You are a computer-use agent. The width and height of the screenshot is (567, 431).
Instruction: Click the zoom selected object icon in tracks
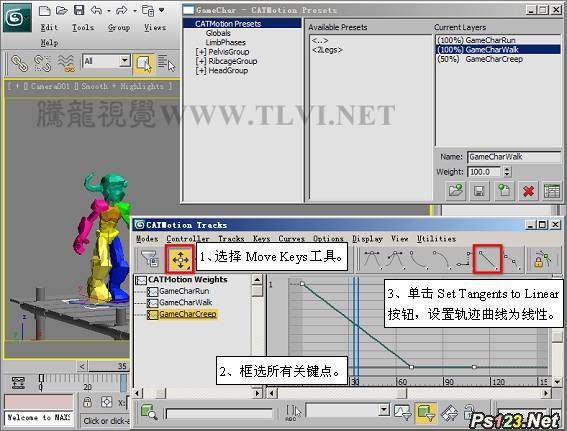click(149, 412)
